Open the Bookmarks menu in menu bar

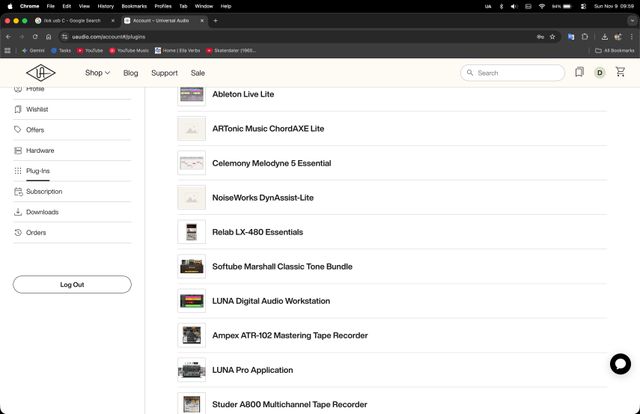pyautogui.click(x=133, y=5)
